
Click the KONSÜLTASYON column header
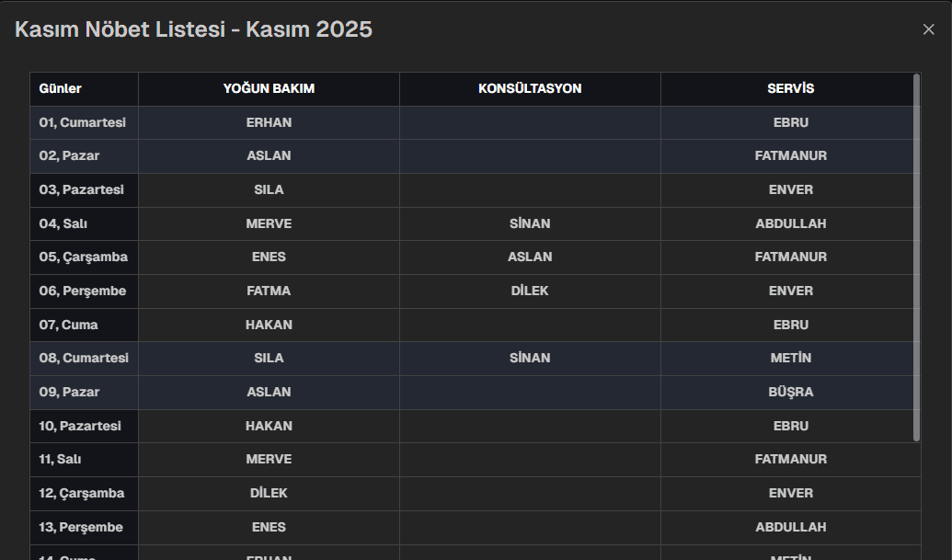pyautogui.click(x=530, y=89)
